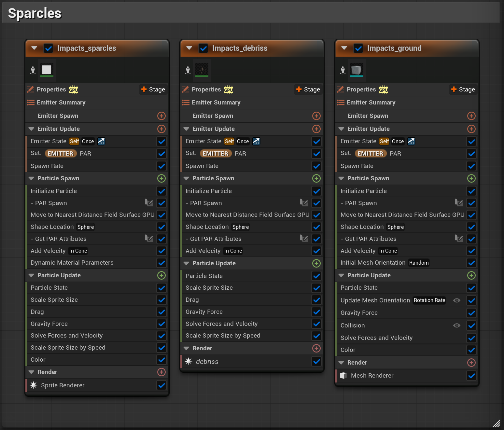Collapse Render section in Impacts_ground

(x=342, y=363)
